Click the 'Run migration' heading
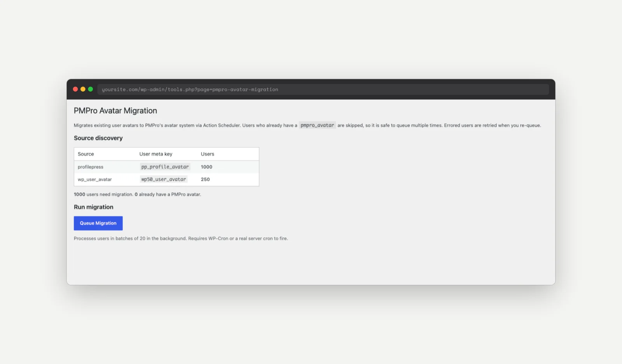The width and height of the screenshot is (622, 364). point(93,207)
